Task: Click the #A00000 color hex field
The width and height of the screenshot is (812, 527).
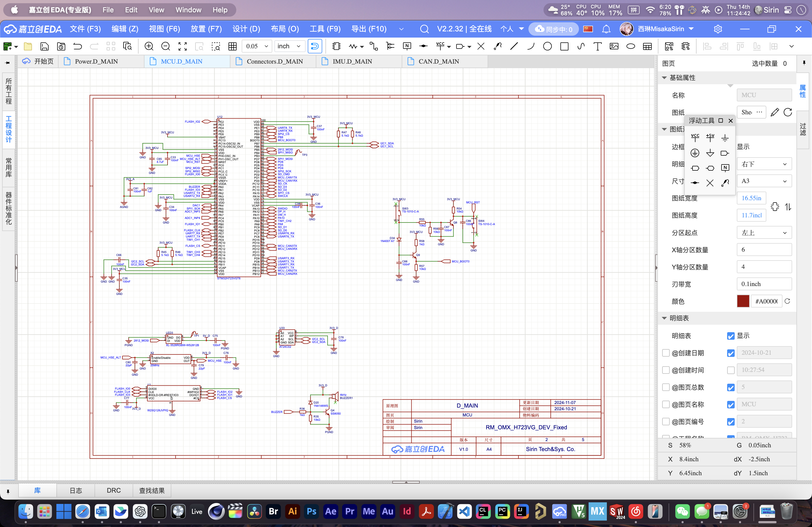Action: (x=766, y=301)
